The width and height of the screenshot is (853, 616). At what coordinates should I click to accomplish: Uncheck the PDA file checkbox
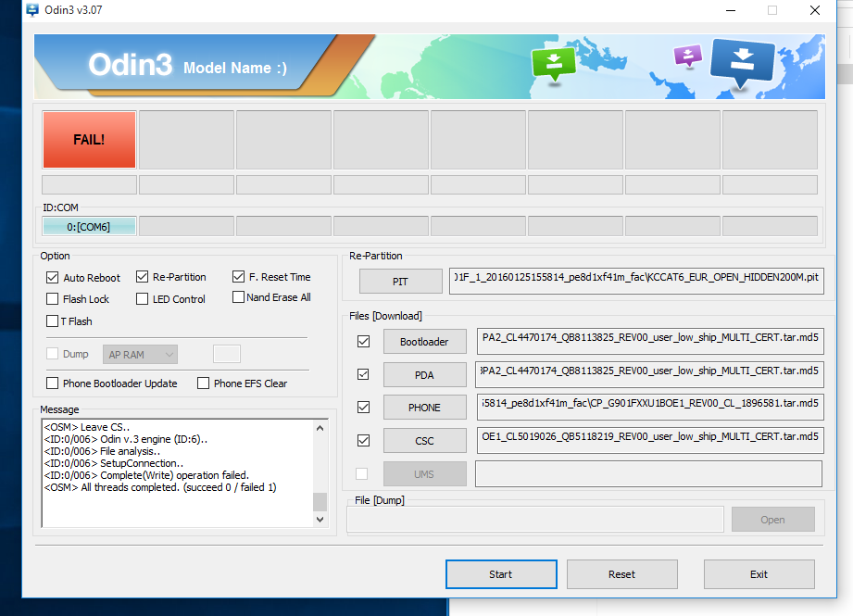click(363, 374)
